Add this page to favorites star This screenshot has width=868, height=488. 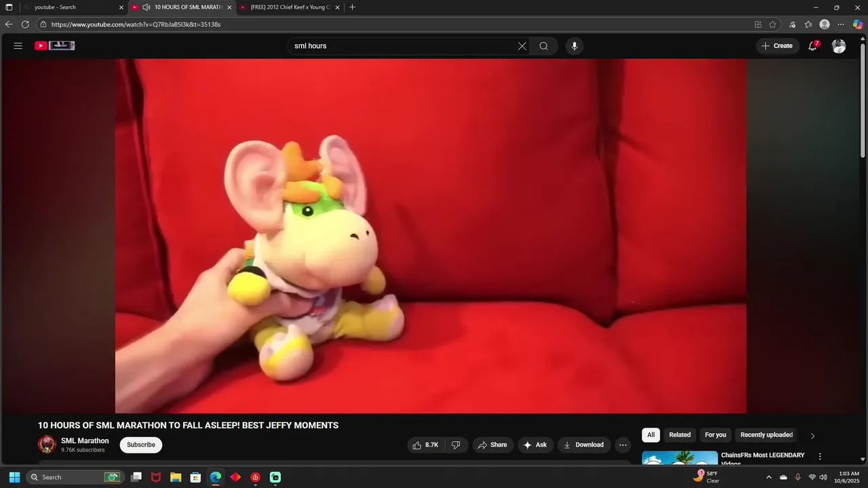tap(772, 24)
